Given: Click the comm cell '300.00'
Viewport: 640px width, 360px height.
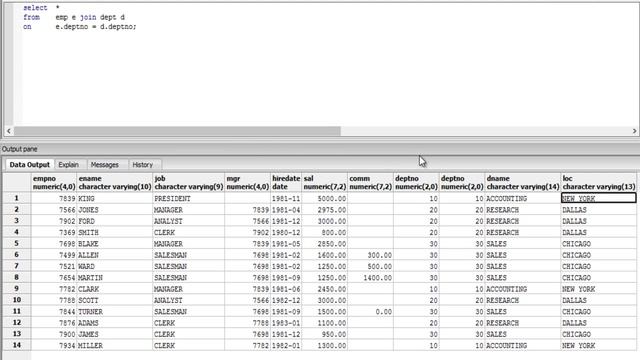Looking at the screenshot, I should tap(371, 255).
